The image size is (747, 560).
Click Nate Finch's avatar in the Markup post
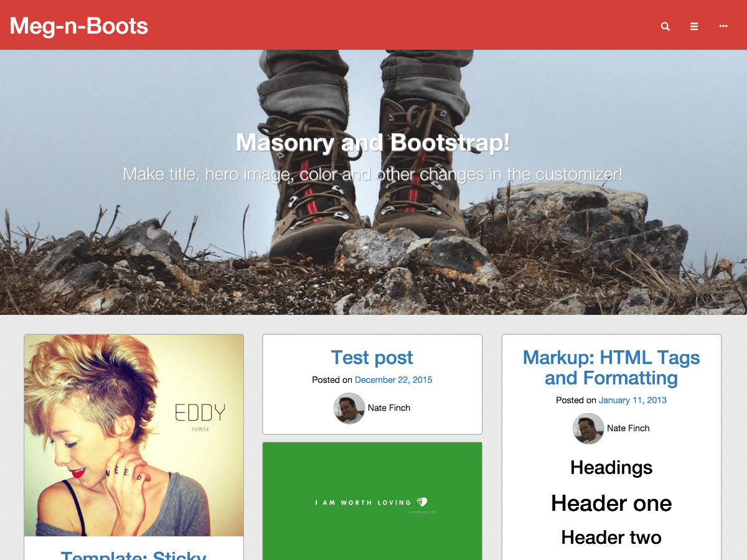[588, 429]
